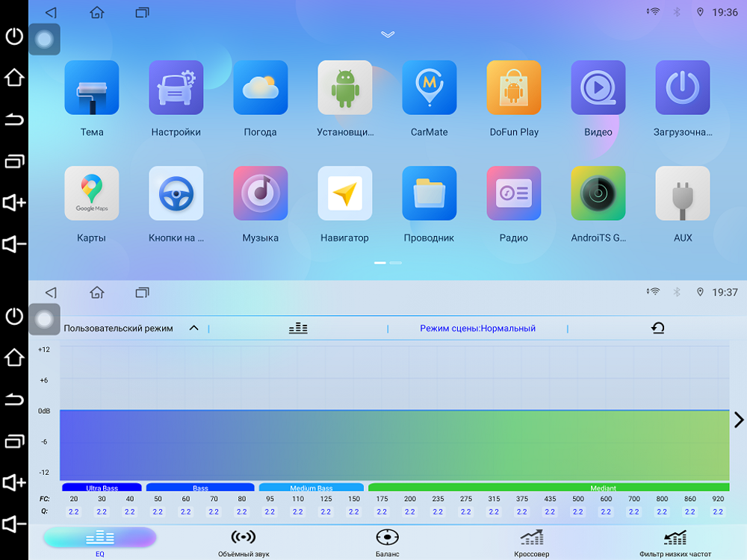Open the Навигатор navigation app
The height and width of the screenshot is (560, 747).
coord(344,193)
